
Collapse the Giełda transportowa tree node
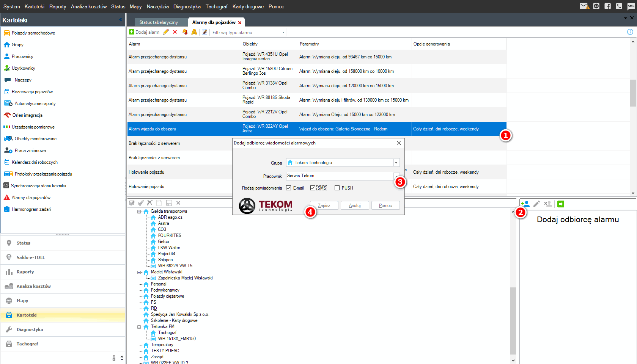[139, 212]
